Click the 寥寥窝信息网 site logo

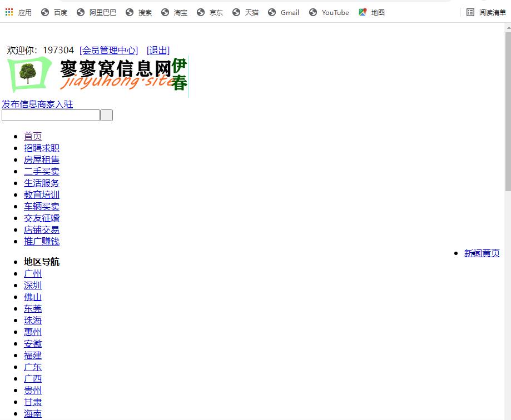click(x=97, y=76)
